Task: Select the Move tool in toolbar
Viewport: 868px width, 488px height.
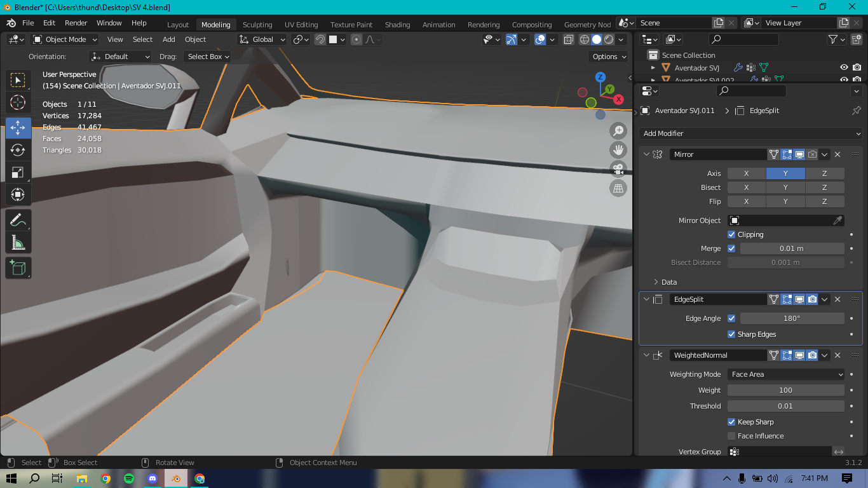Action: [18, 128]
